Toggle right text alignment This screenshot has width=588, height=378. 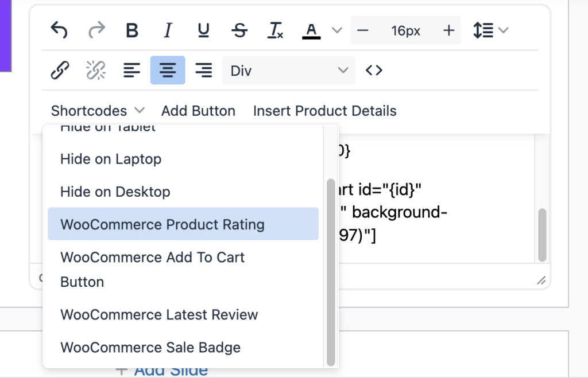pos(203,70)
